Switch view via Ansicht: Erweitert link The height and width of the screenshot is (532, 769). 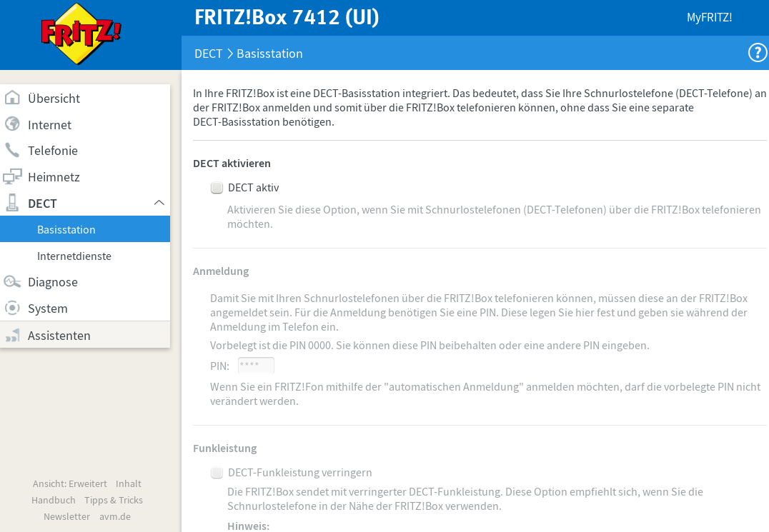click(x=70, y=483)
